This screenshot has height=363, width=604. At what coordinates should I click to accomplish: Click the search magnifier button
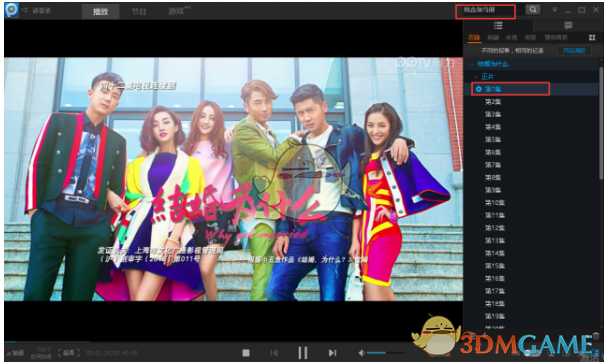pyautogui.click(x=533, y=10)
